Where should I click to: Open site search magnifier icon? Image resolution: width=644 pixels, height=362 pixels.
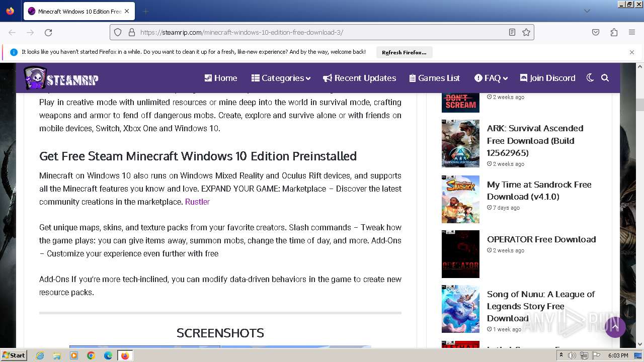(605, 78)
